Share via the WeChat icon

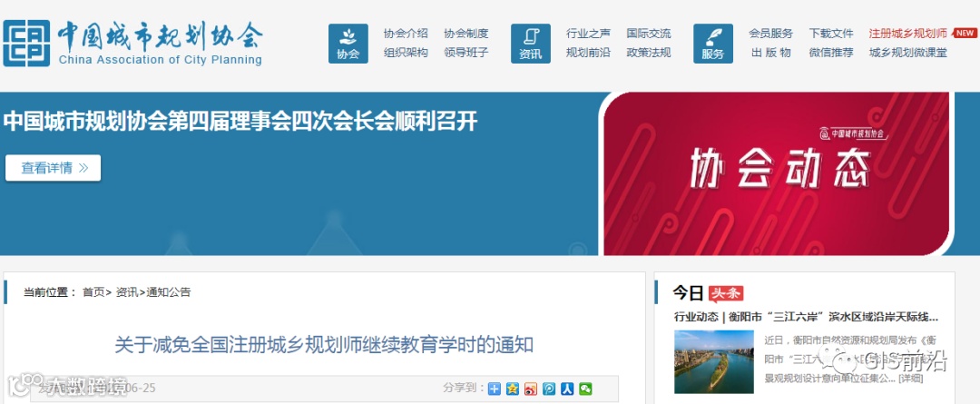(585, 389)
